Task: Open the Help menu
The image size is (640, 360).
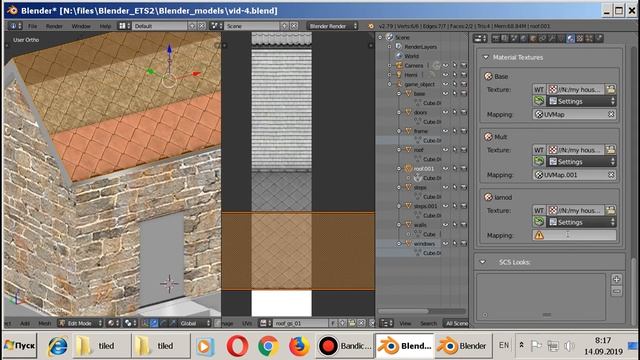Action: 105,26
